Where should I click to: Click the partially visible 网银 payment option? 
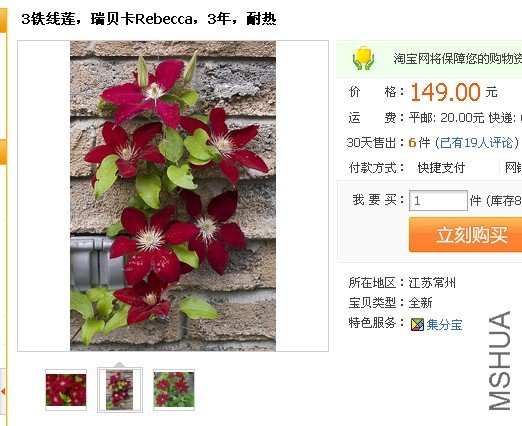(513, 168)
